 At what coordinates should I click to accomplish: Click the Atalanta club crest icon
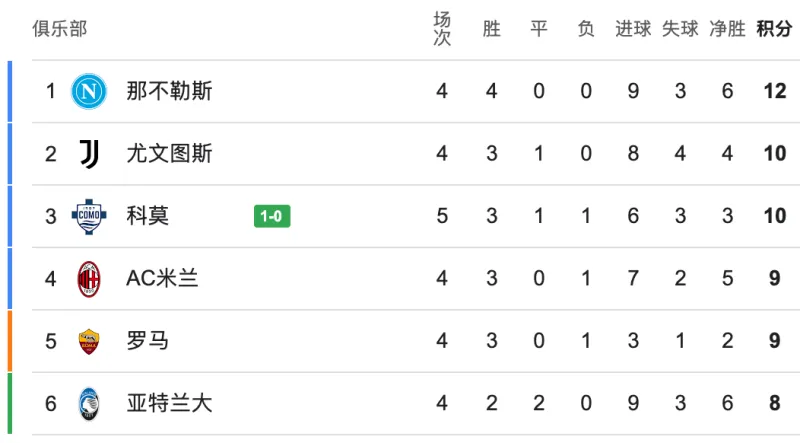click(88, 404)
